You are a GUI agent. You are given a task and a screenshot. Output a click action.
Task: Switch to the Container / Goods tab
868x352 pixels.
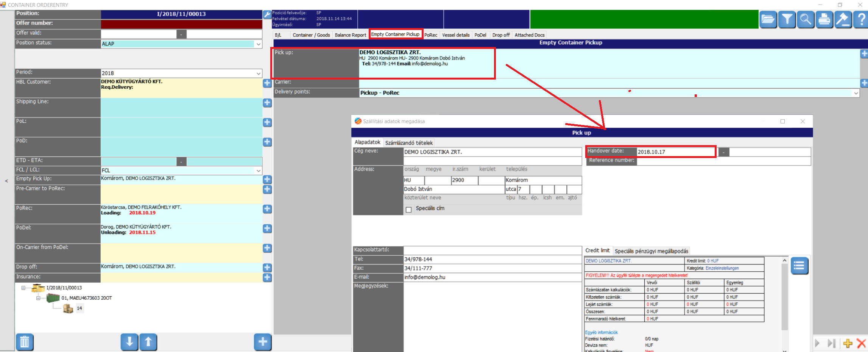(311, 35)
